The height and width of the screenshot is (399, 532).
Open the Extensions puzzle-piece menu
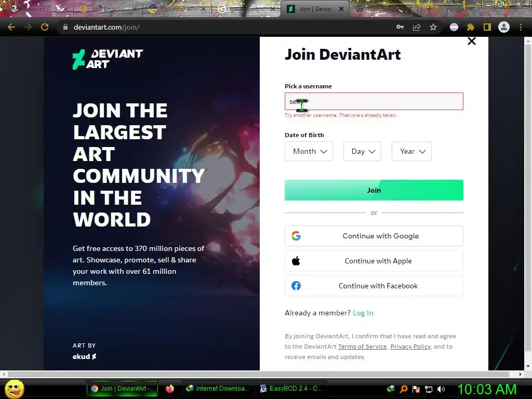pyautogui.click(x=471, y=27)
